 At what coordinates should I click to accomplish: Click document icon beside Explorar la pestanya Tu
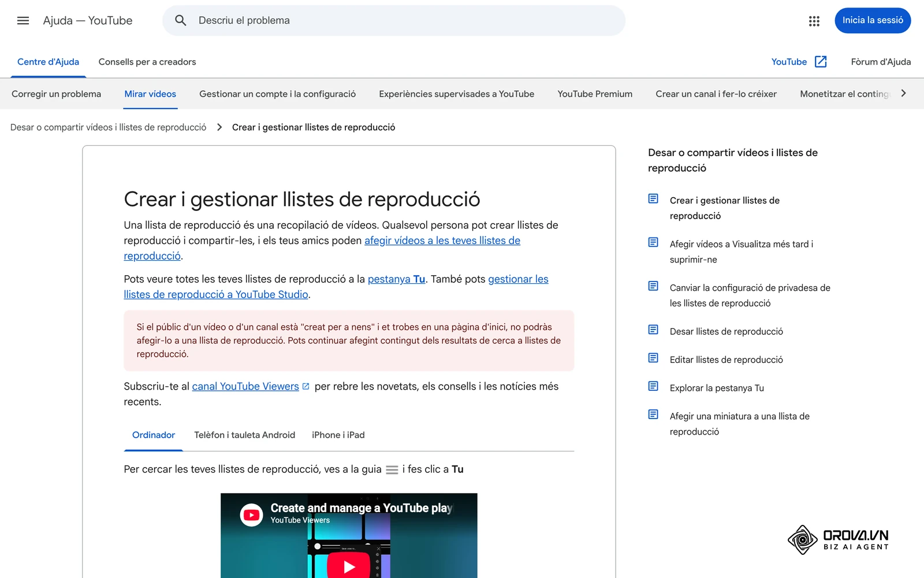click(x=653, y=386)
